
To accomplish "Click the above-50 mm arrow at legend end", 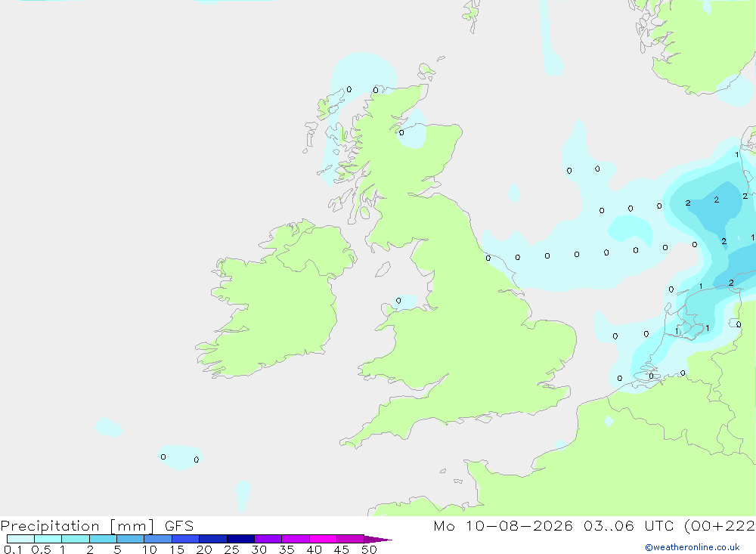I will pyautogui.click(x=378, y=540).
